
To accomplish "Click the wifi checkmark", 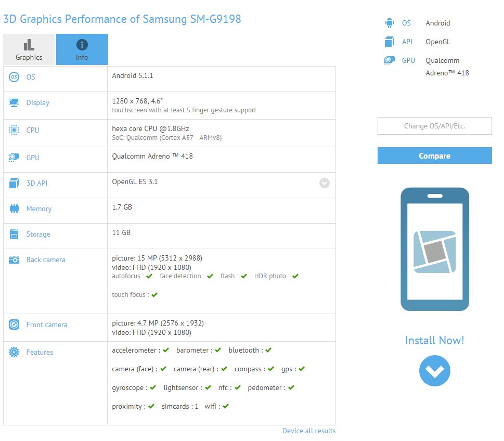I will [226, 406].
